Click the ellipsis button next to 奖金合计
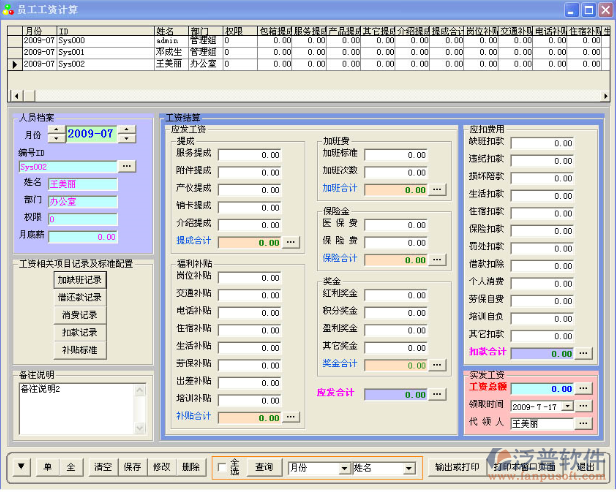Viewport: 616px width, 492px height. pos(436,363)
